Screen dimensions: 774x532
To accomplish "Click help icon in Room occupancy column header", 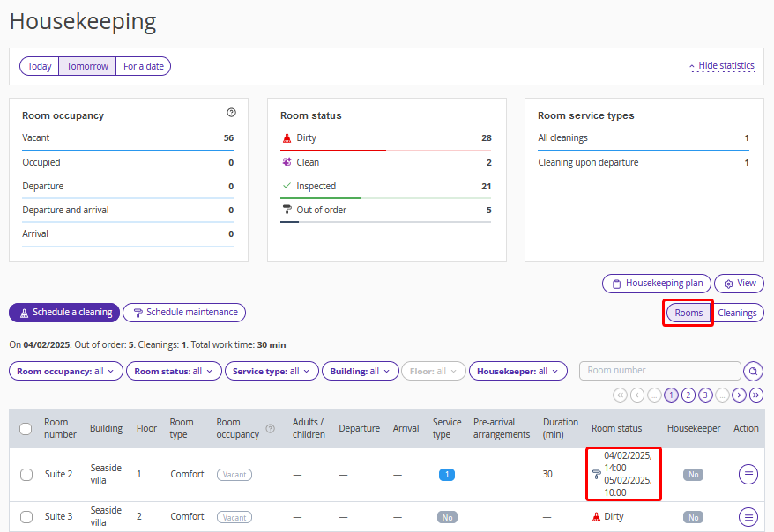I will (x=271, y=429).
